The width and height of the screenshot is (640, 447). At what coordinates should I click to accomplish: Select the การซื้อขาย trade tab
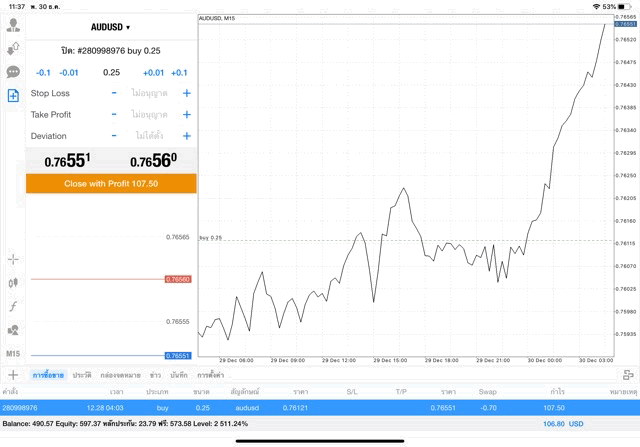pos(48,375)
